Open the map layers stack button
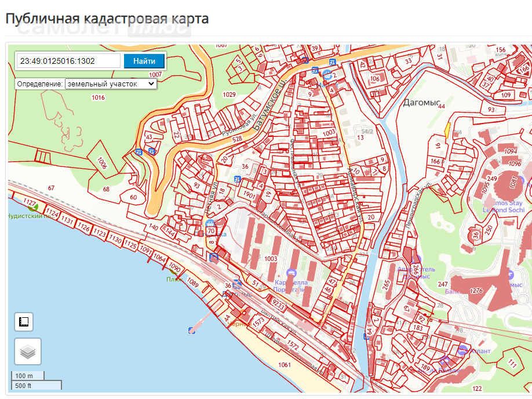This screenshot has height=399, width=532. [28, 351]
